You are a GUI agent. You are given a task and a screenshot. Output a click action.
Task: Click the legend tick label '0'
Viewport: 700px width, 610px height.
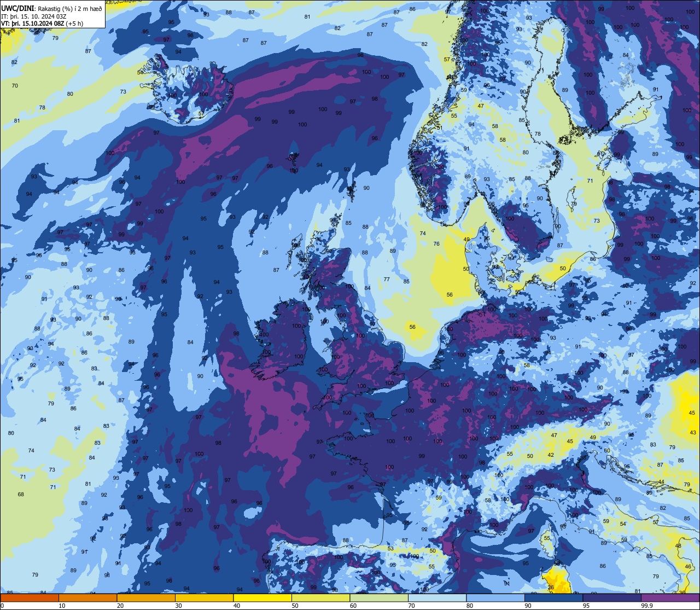pyautogui.click(x=2, y=606)
